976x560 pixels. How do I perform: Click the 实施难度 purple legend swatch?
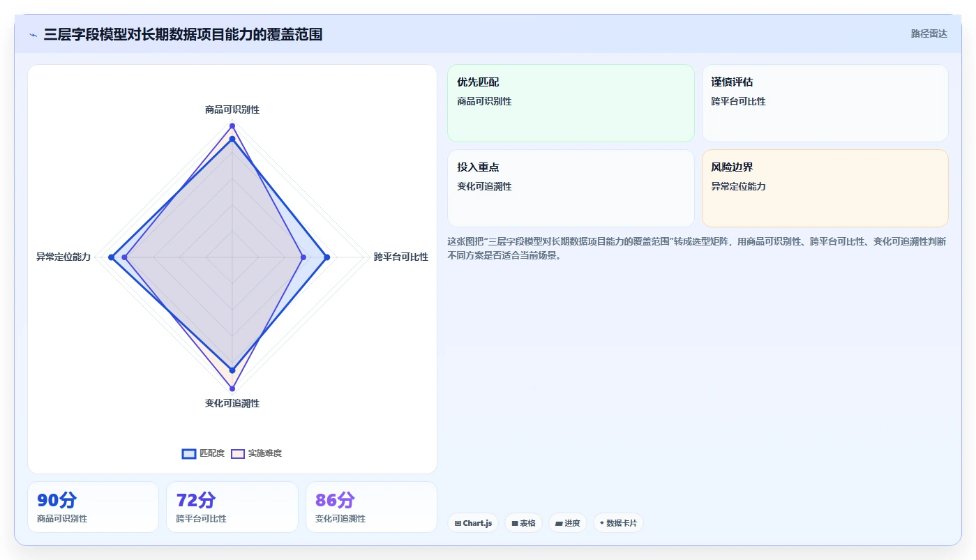pos(238,453)
